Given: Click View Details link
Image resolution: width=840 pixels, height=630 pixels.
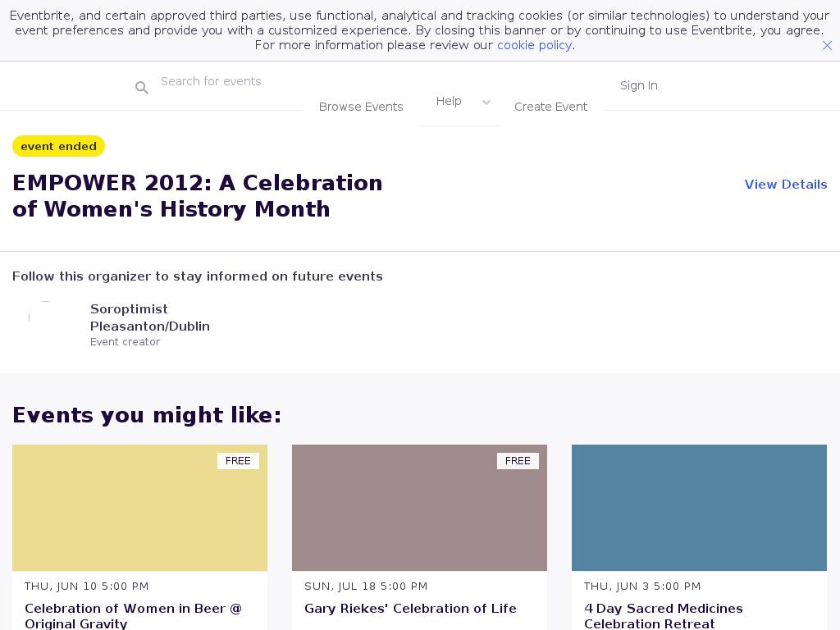Looking at the screenshot, I should (x=785, y=185).
